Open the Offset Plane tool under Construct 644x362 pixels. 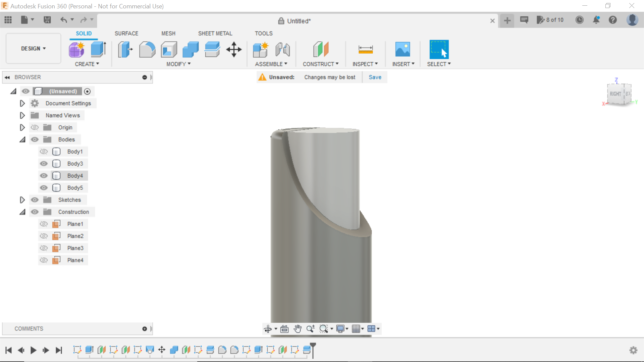321,49
